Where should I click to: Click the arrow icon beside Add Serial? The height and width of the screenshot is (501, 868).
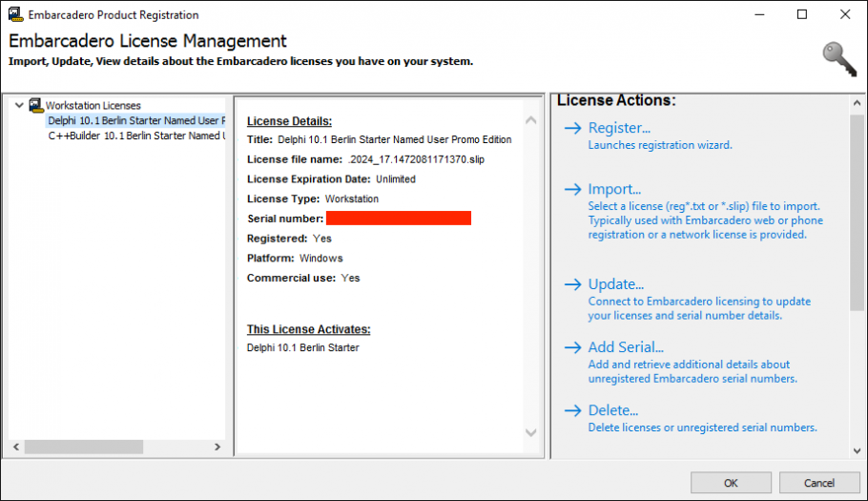click(x=573, y=347)
